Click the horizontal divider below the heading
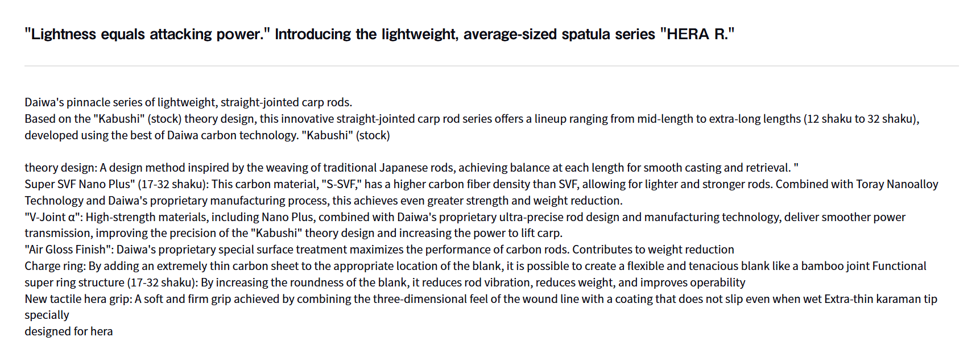The image size is (980, 349). (491, 66)
